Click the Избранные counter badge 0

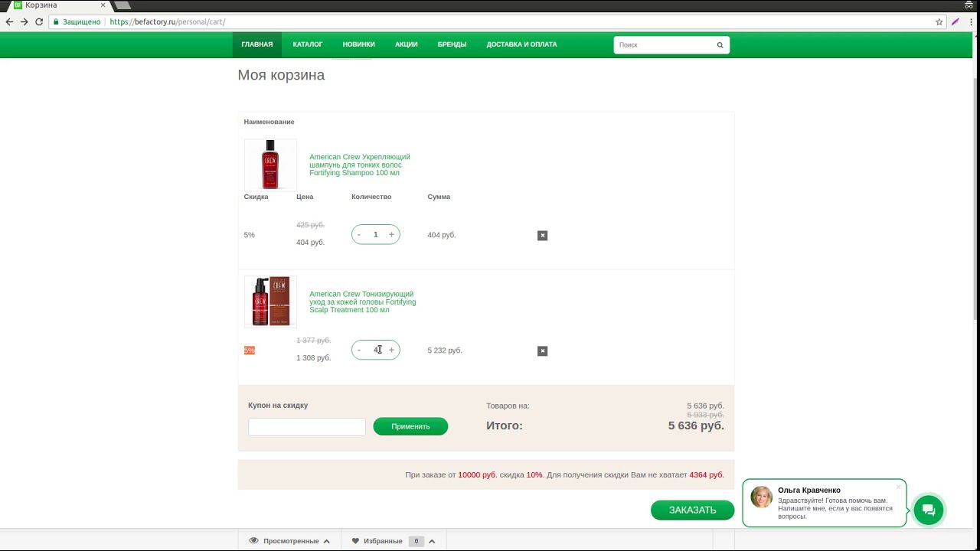click(416, 541)
